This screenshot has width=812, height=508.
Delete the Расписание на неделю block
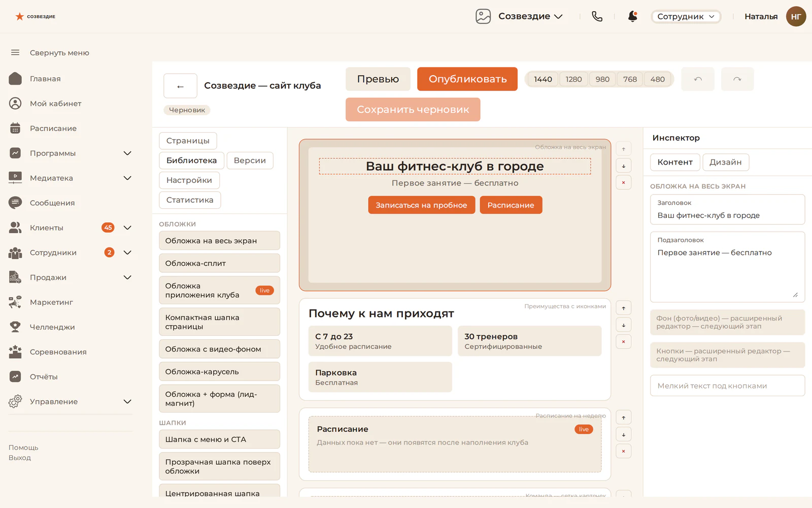624,451
